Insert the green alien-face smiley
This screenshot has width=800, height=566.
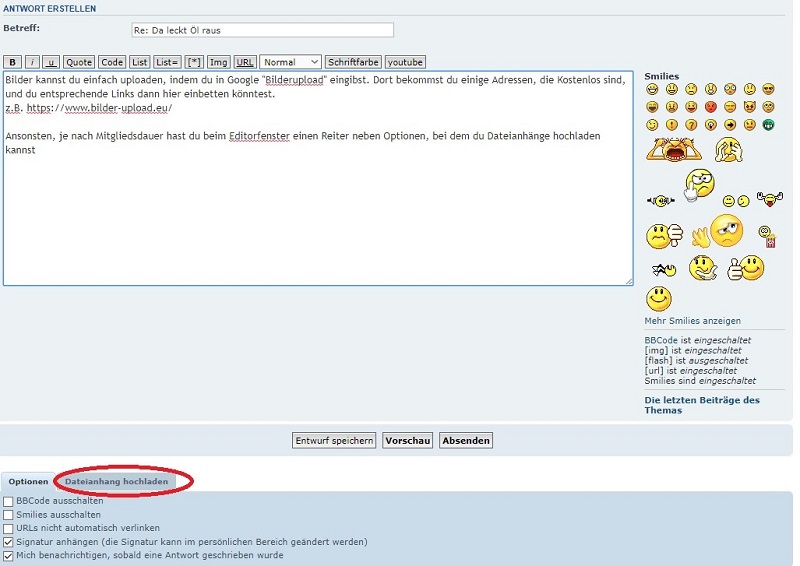click(768, 125)
